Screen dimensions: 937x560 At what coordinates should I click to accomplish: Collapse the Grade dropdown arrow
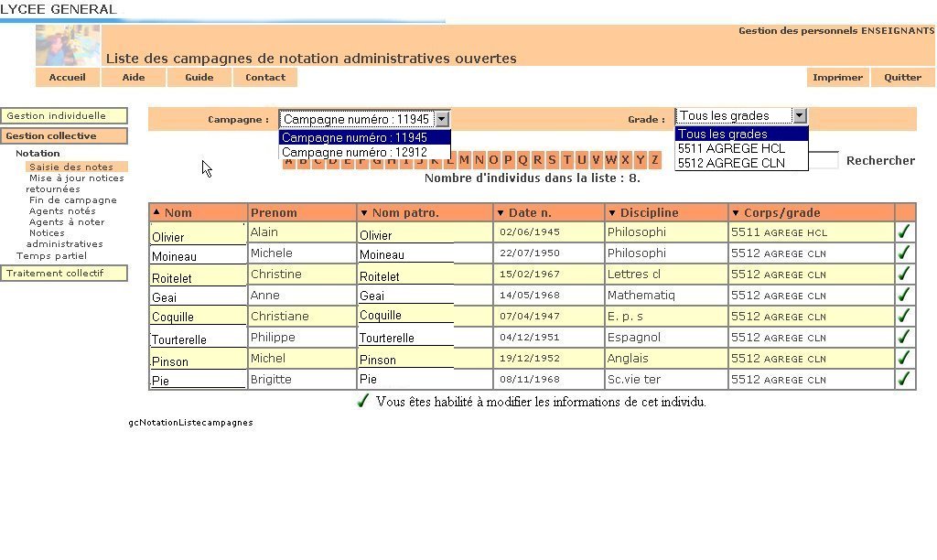(x=800, y=115)
